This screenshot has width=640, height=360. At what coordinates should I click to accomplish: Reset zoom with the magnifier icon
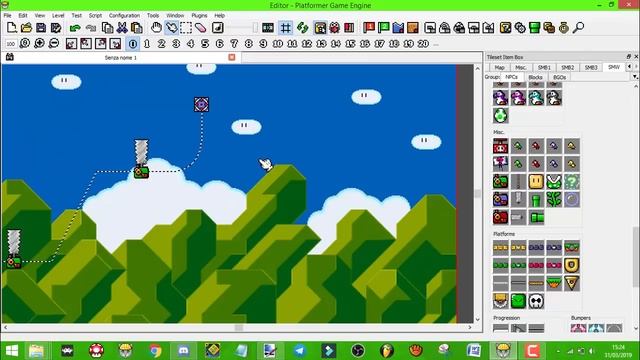pos(24,43)
